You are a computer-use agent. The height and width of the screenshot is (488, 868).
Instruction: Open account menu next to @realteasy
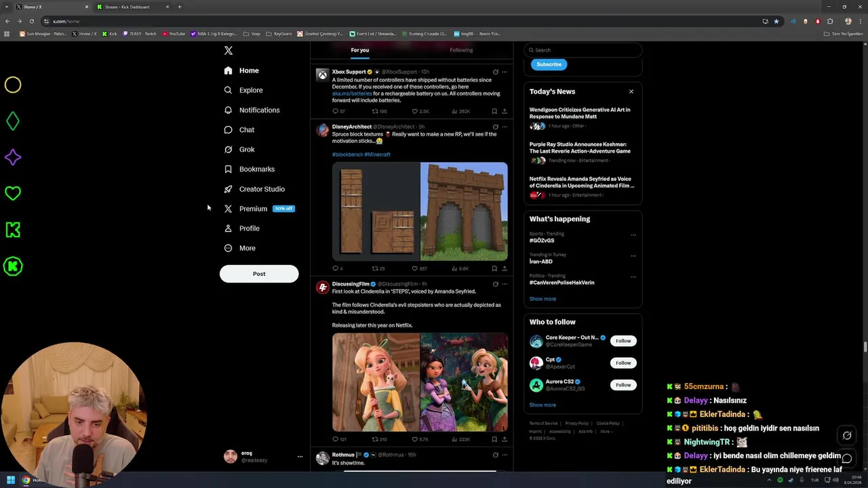coord(300,457)
